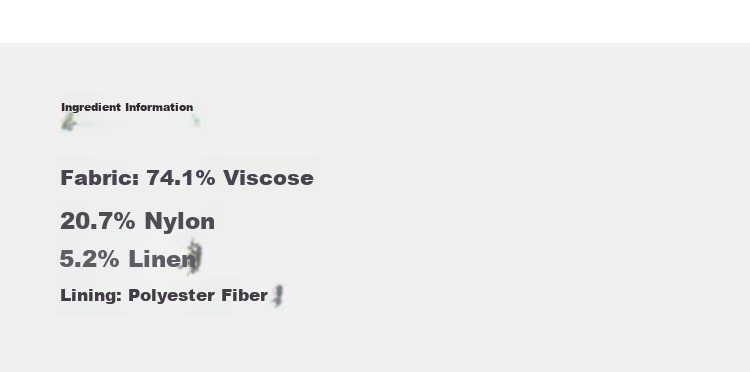Click the 20.7% percentage value
Viewport: 750px width, 372px height.
(98, 221)
